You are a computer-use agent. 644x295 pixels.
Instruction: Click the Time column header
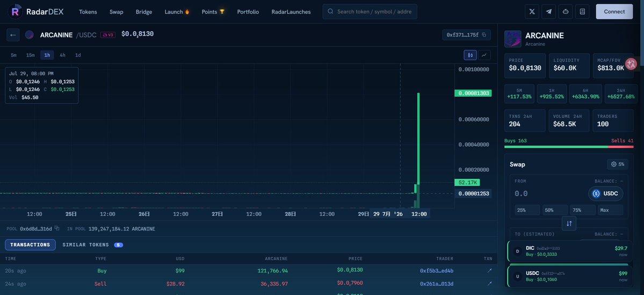click(10, 259)
